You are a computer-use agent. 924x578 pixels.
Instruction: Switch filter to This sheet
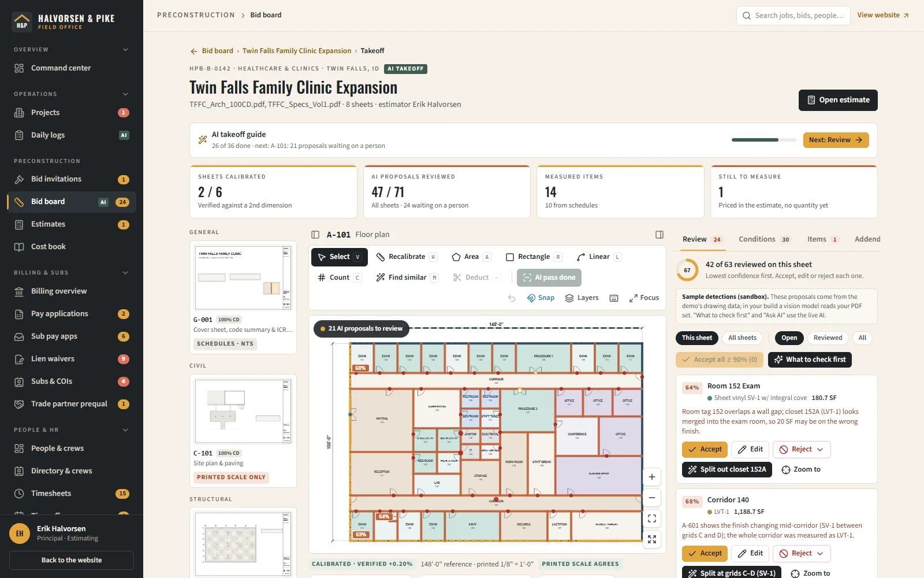[696, 338]
